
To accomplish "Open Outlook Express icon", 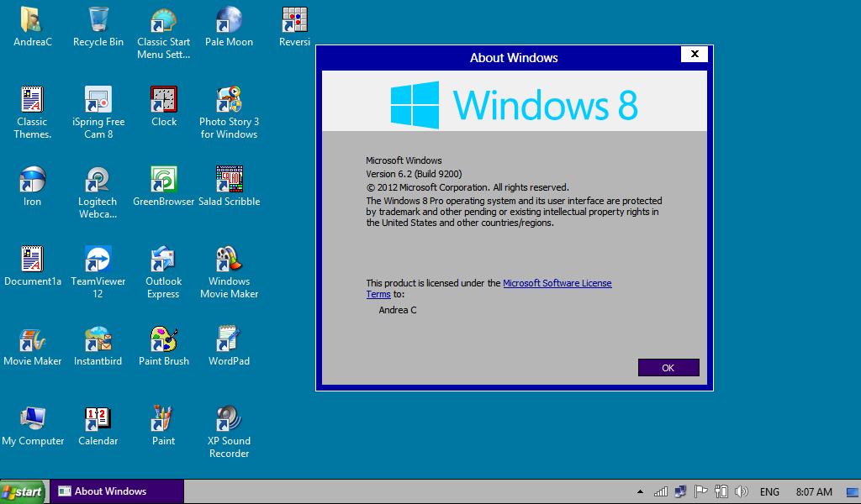I will click(x=164, y=259).
